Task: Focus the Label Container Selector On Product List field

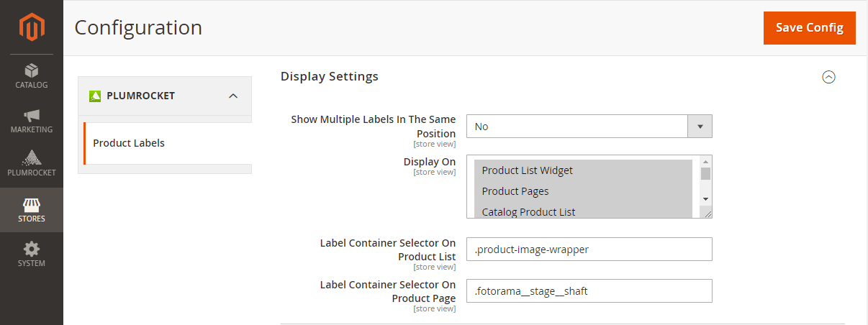Action: [589, 249]
